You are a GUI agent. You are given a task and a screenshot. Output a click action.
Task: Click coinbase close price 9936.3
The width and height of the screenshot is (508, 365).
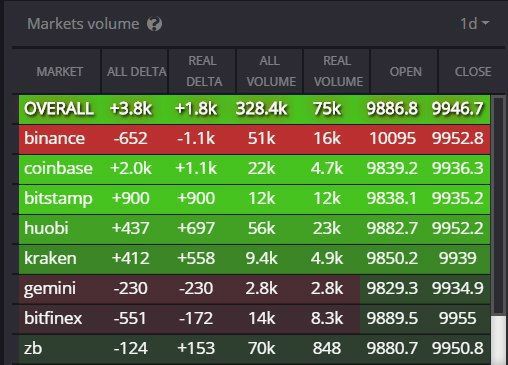pyautogui.click(x=458, y=168)
